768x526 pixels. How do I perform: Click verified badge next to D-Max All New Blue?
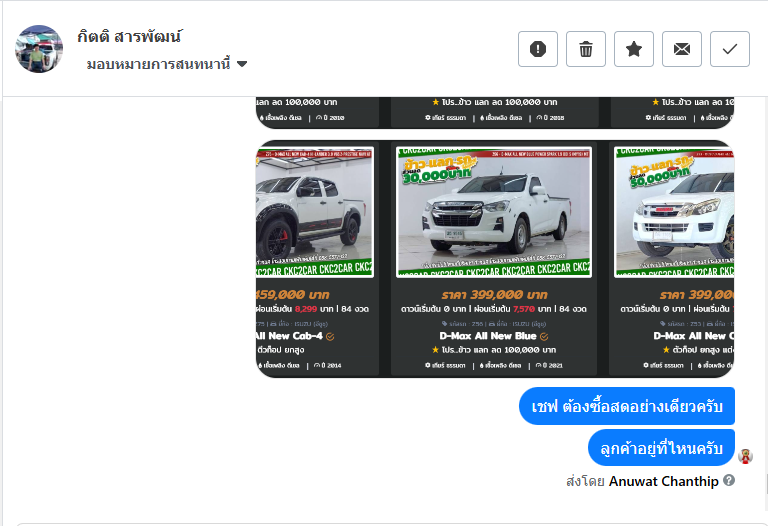click(x=544, y=336)
